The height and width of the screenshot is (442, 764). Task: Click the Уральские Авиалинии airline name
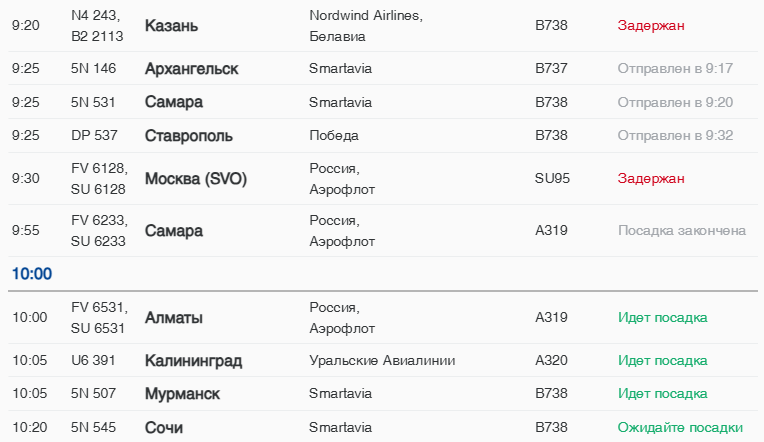click(382, 361)
